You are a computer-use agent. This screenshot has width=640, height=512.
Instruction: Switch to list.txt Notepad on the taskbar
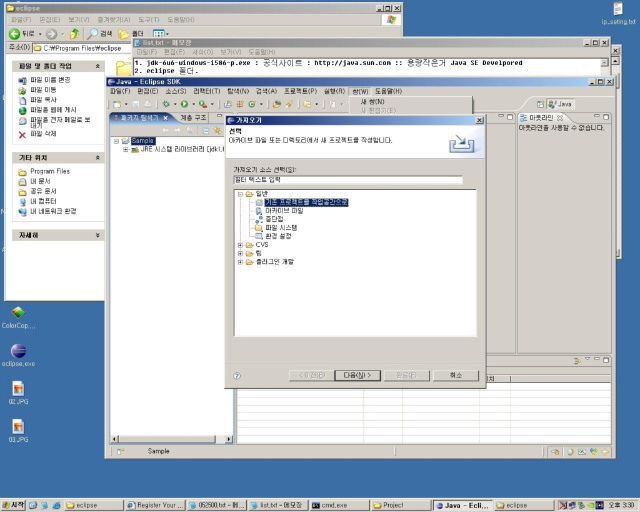(278, 505)
